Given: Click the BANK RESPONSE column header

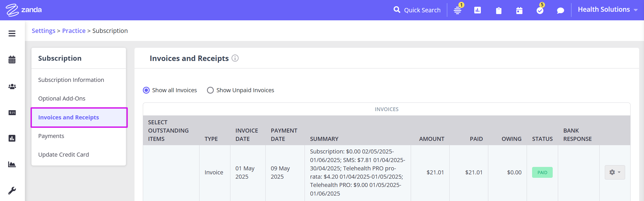Looking at the screenshot, I should 578,135.
